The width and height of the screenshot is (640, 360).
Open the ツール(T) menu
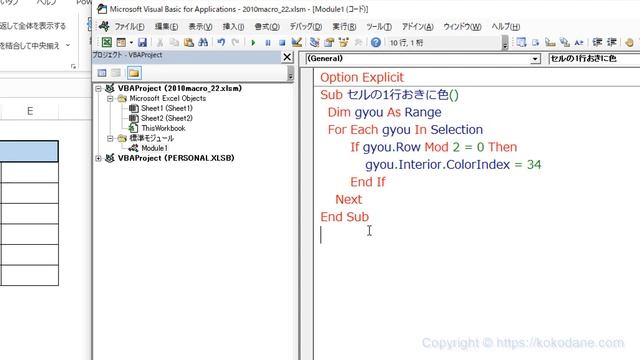(x=379, y=27)
